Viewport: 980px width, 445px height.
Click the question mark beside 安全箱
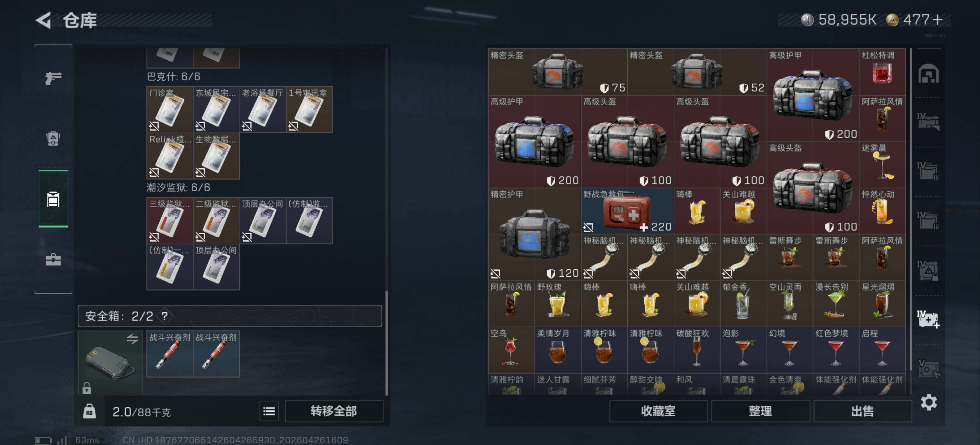(164, 316)
